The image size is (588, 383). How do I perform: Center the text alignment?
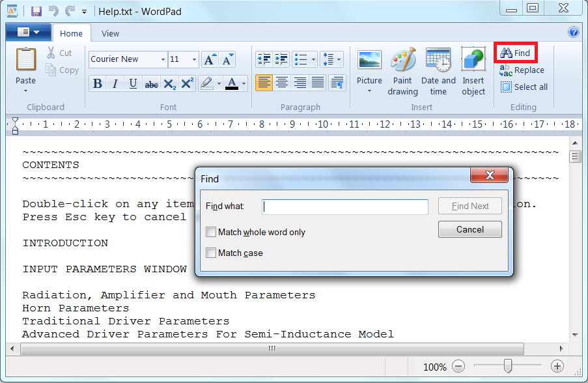(282, 83)
